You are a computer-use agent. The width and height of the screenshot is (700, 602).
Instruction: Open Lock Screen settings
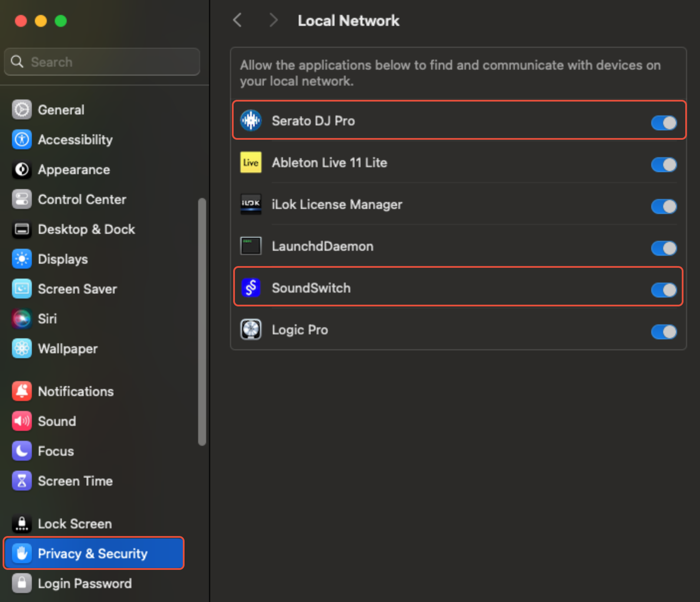coord(75,524)
